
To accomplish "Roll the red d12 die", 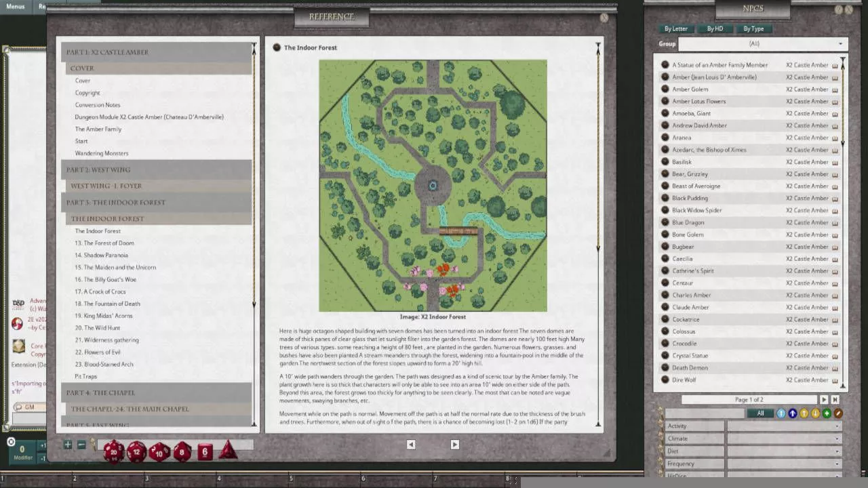I will click(137, 451).
